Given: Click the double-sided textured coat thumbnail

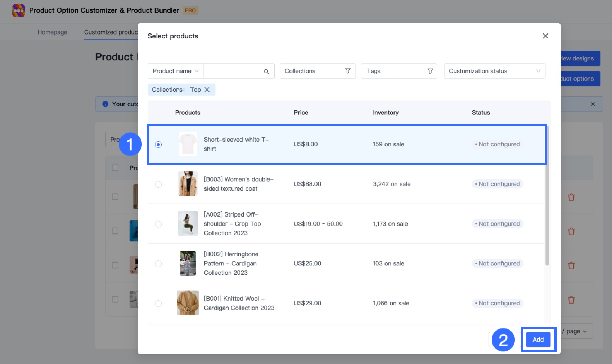Looking at the screenshot, I should [x=188, y=184].
